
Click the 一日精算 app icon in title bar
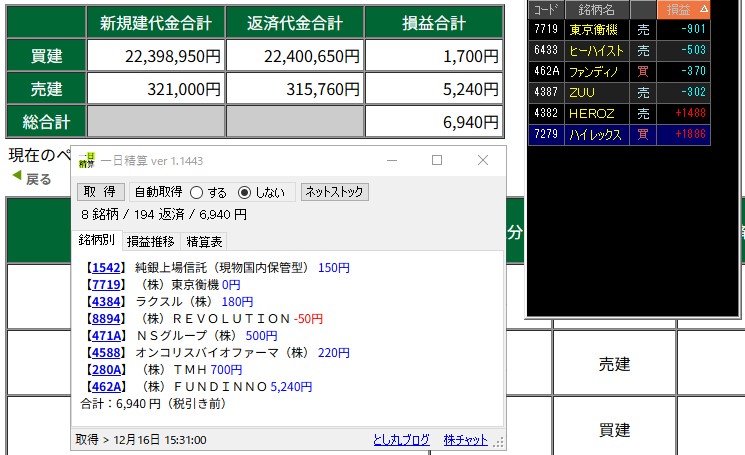(87, 160)
